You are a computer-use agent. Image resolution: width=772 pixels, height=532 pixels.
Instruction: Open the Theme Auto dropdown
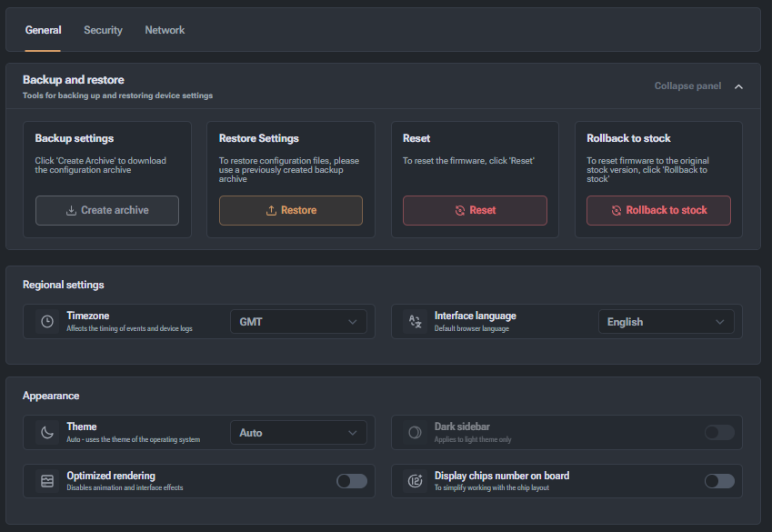pyautogui.click(x=298, y=433)
